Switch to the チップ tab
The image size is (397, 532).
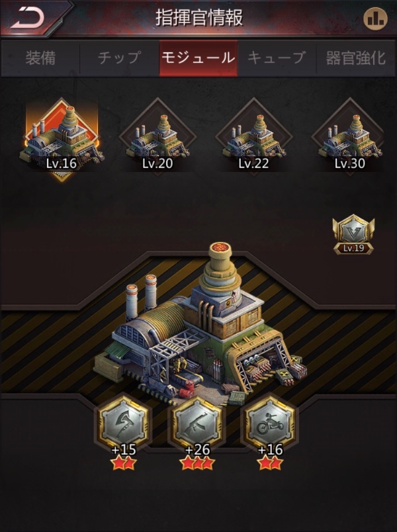click(120, 58)
